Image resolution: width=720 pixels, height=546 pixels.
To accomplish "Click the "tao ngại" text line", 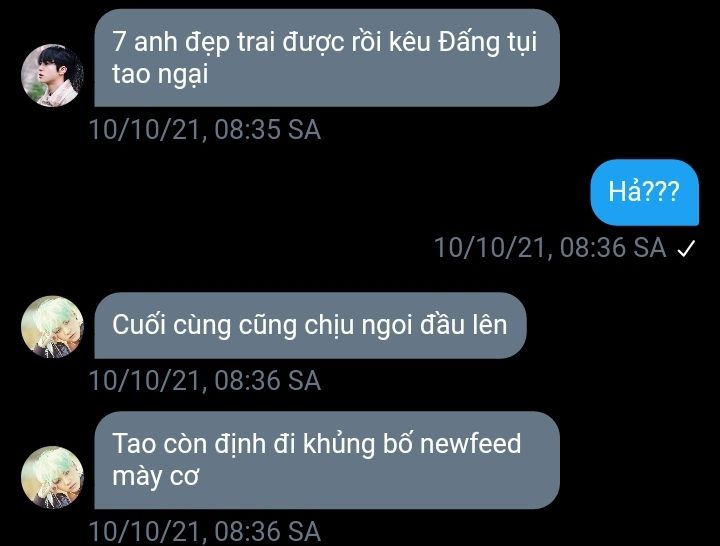I will pos(160,75).
